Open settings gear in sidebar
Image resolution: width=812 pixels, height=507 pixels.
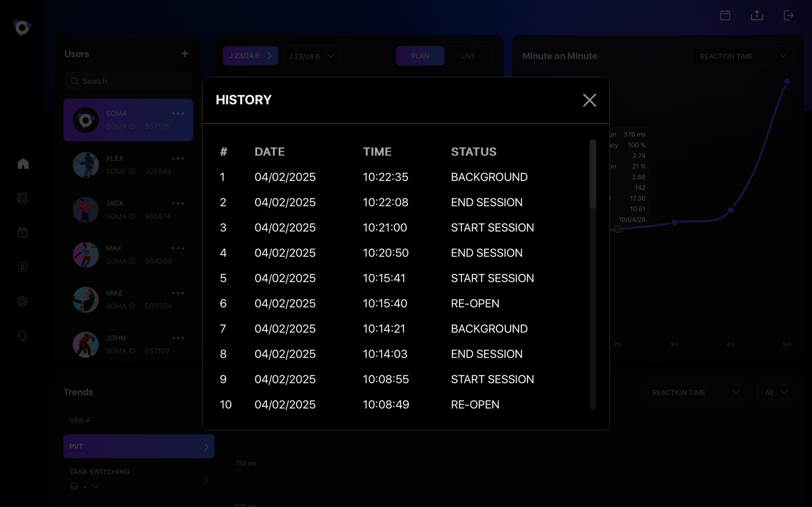click(23, 301)
